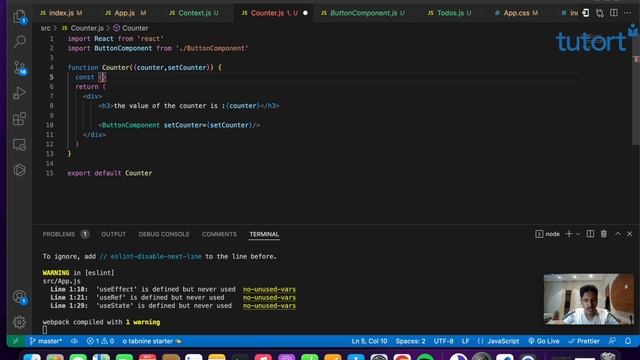
Task: Click the feedback icon in status bar
Action: [612, 341]
